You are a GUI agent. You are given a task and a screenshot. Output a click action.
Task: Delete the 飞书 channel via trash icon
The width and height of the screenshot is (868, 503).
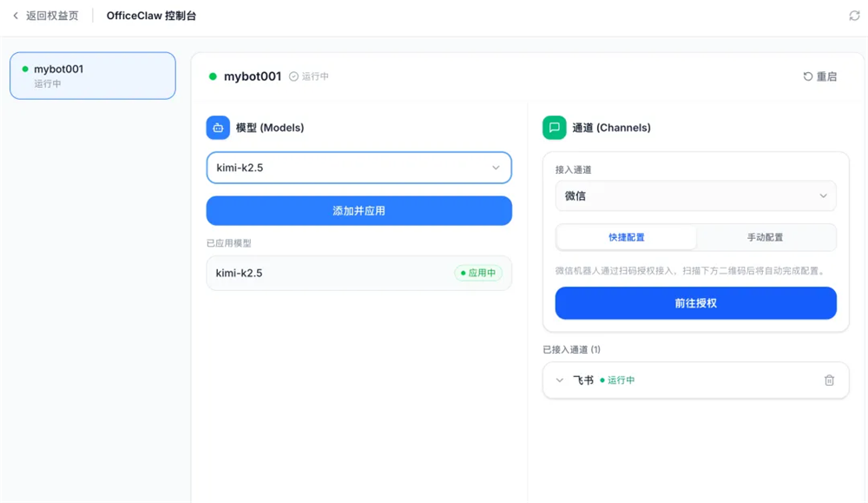(829, 380)
